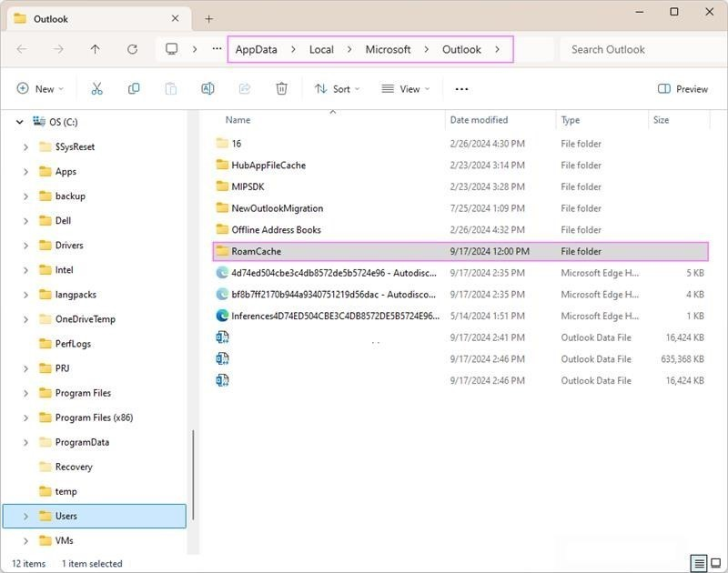The image size is (728, 573).
Task: Click the Delete trash can icon
Action: tap(281, 88)
